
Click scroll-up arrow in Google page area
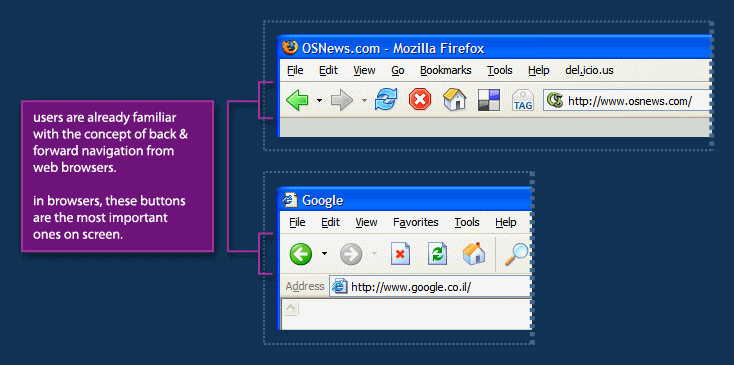click(290, 307)
